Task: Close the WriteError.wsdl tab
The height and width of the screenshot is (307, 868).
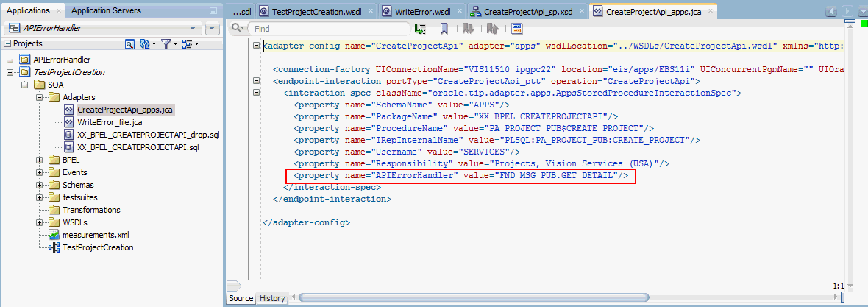Action: (458, 11)
